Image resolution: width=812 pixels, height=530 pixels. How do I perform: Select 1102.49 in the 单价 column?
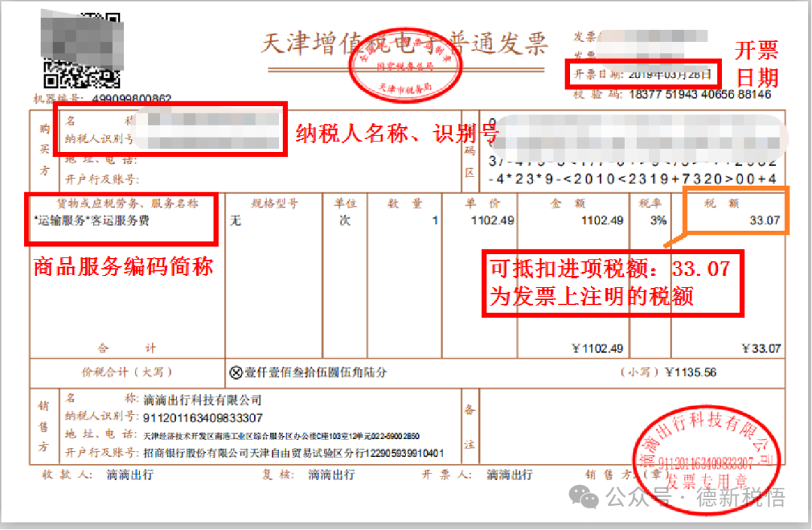pos(492,220)
